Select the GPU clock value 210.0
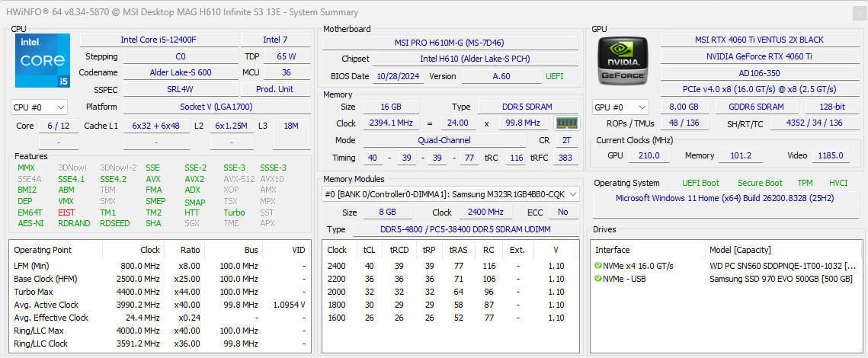 coord(649,155)
